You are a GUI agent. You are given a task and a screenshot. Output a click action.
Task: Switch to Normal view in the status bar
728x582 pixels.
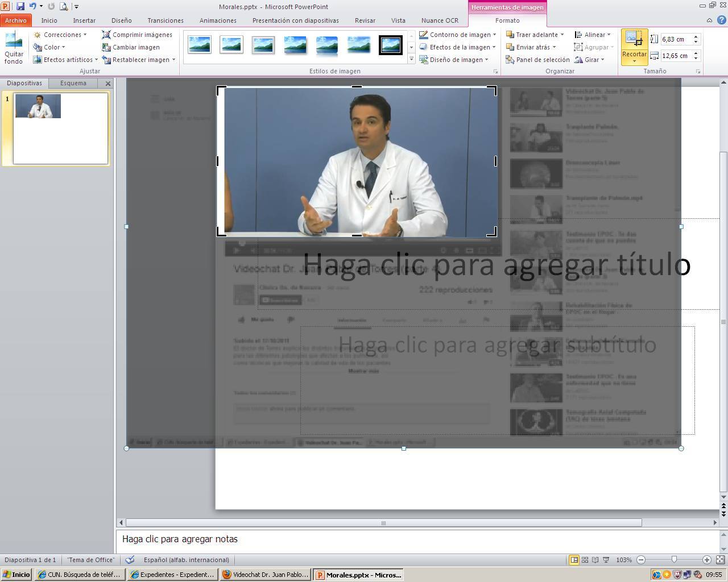574,560
